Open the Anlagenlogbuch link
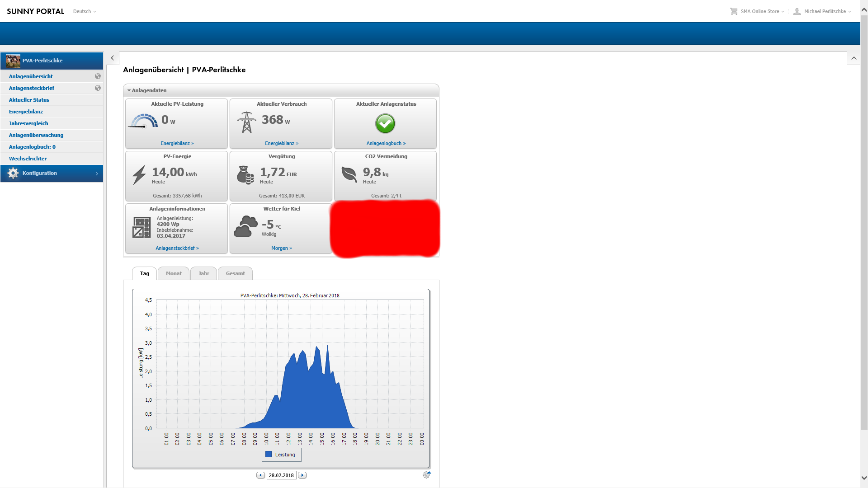868x488 pixels. [386, 143]
